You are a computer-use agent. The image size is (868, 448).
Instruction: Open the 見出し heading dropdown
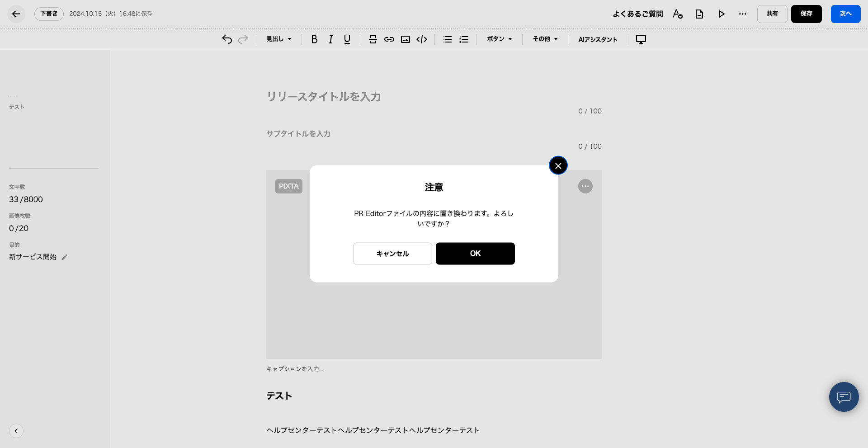tap(279, 39)
